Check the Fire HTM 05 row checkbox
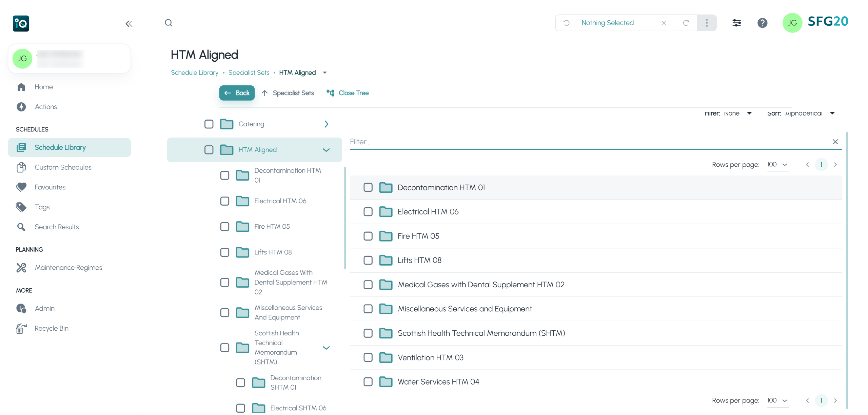 pyautogui.click(x=368, y=236)
